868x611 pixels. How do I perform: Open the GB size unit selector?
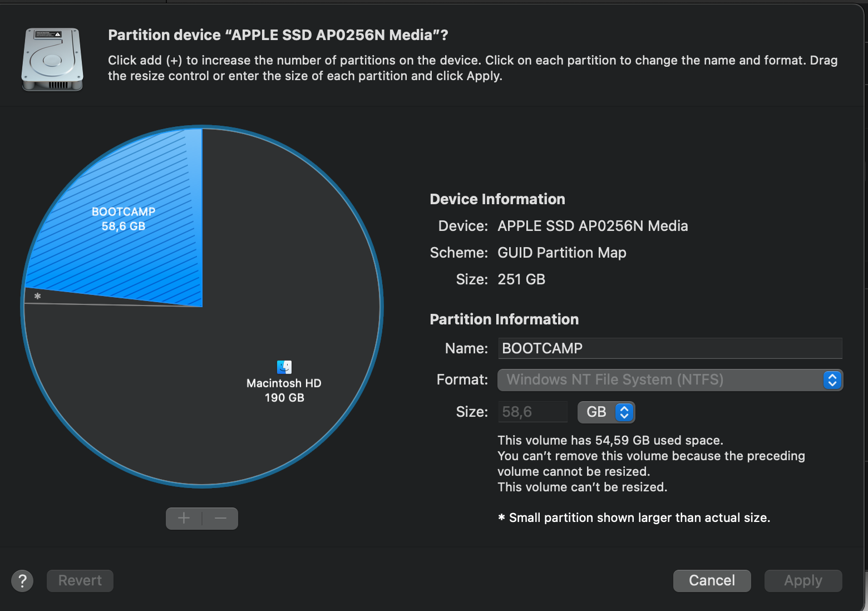[x=606, y=412]
